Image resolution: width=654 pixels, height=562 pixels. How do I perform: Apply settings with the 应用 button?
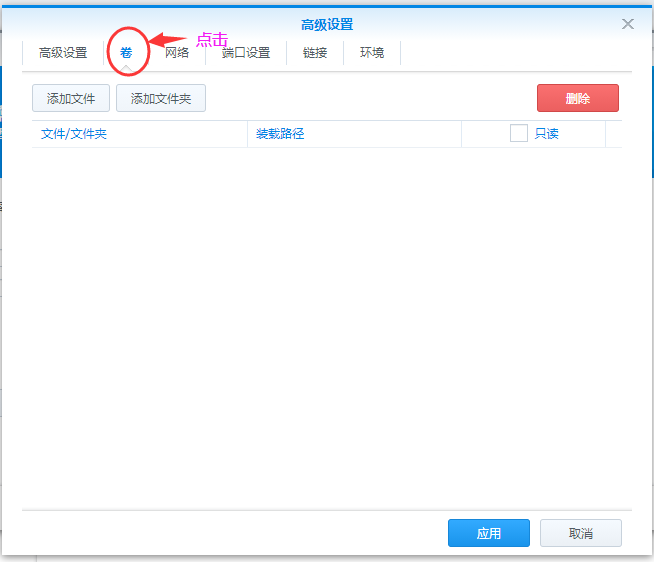click(x=489, y=533)
